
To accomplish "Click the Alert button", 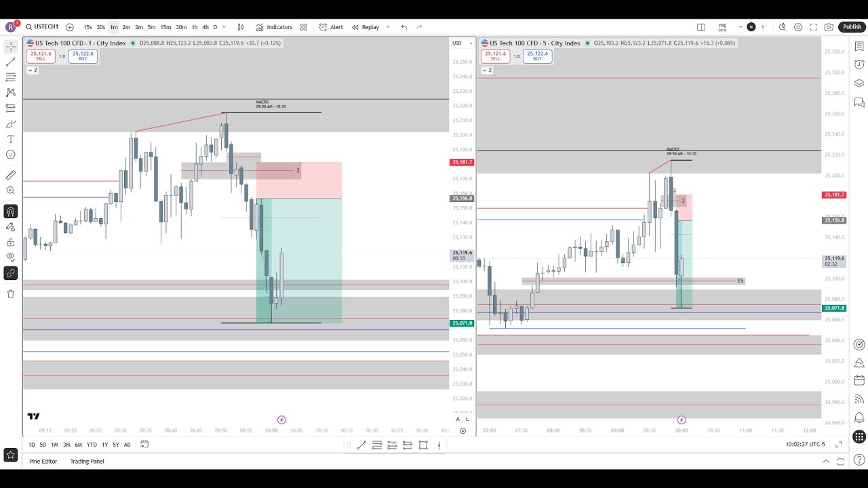I will [x=331, y=27].
